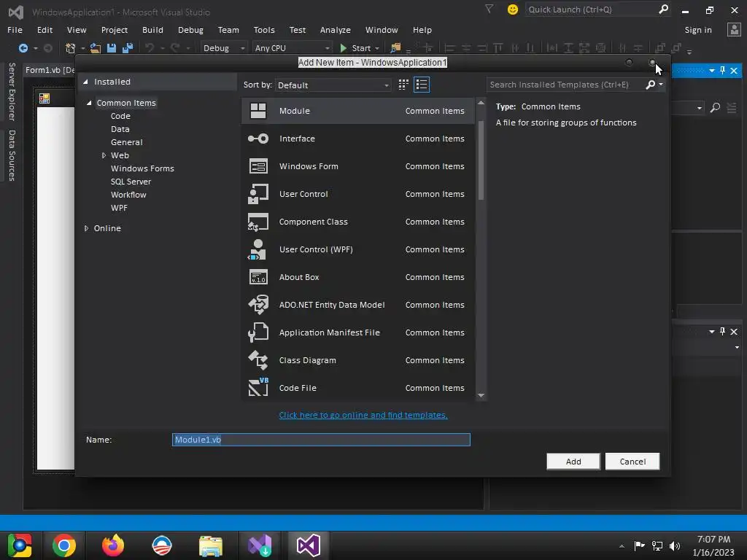Open the Debug configuration dropdown
The height and width of the screenshot is (560, 747).
223,48
